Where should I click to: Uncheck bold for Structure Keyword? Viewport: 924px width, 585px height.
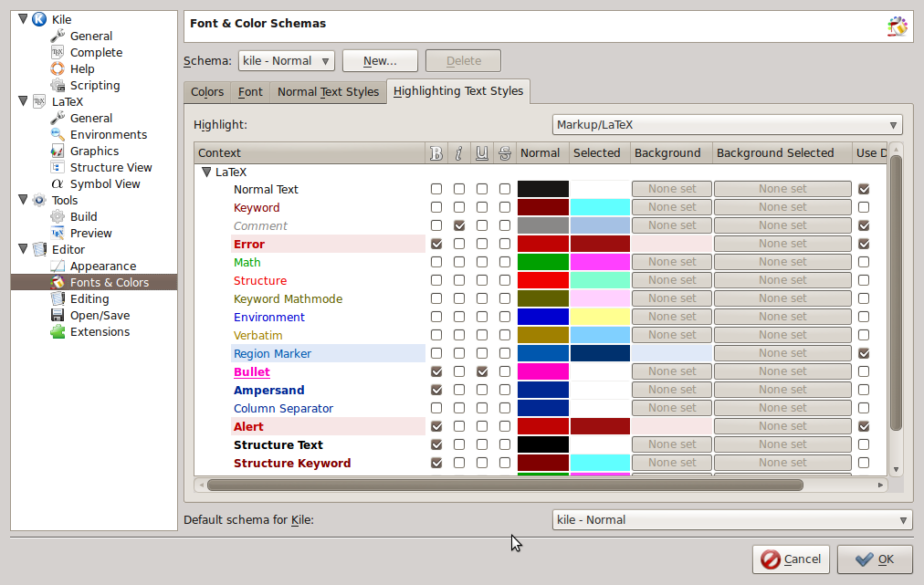coord(436,463)
